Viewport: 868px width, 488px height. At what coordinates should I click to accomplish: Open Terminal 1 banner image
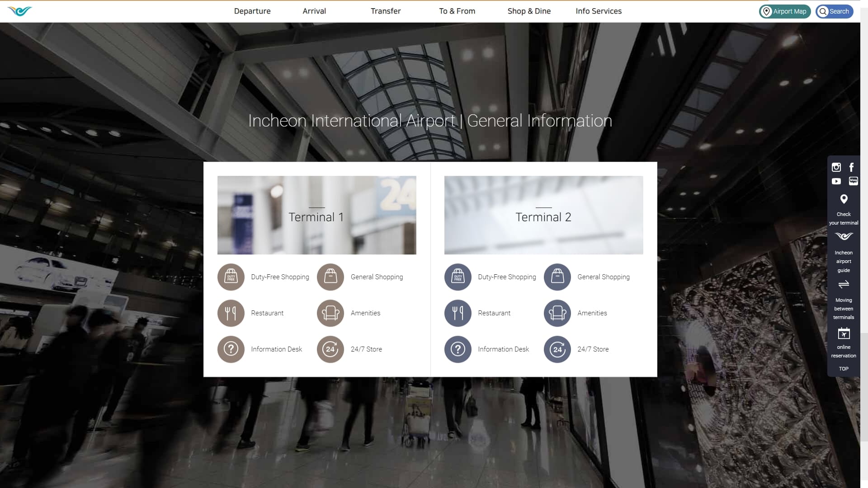click(317, 215)
